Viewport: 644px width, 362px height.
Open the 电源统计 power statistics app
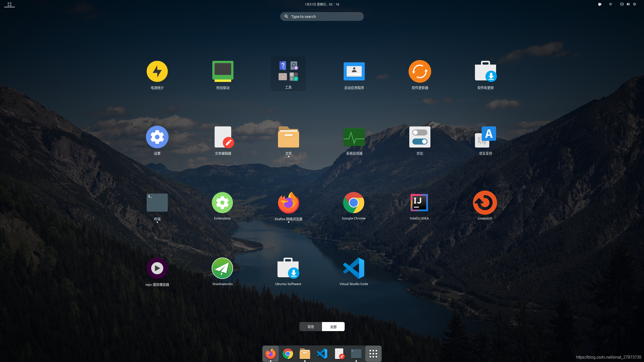pos(157,75)
